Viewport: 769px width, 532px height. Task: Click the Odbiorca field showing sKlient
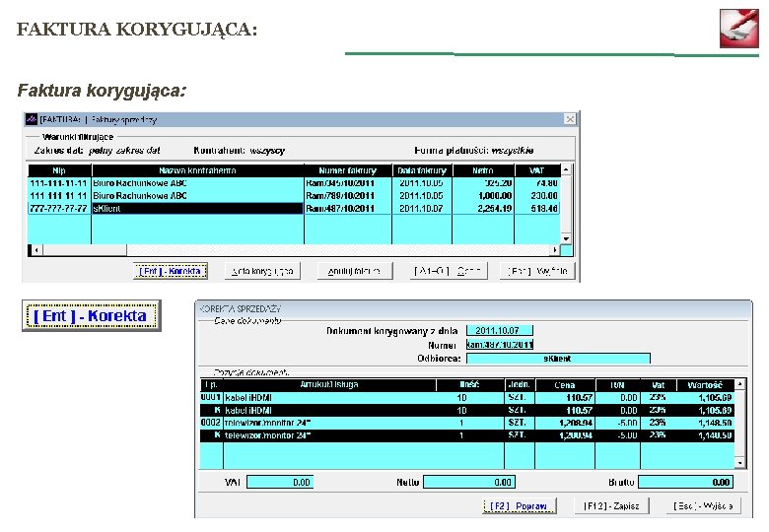[558, 358]
